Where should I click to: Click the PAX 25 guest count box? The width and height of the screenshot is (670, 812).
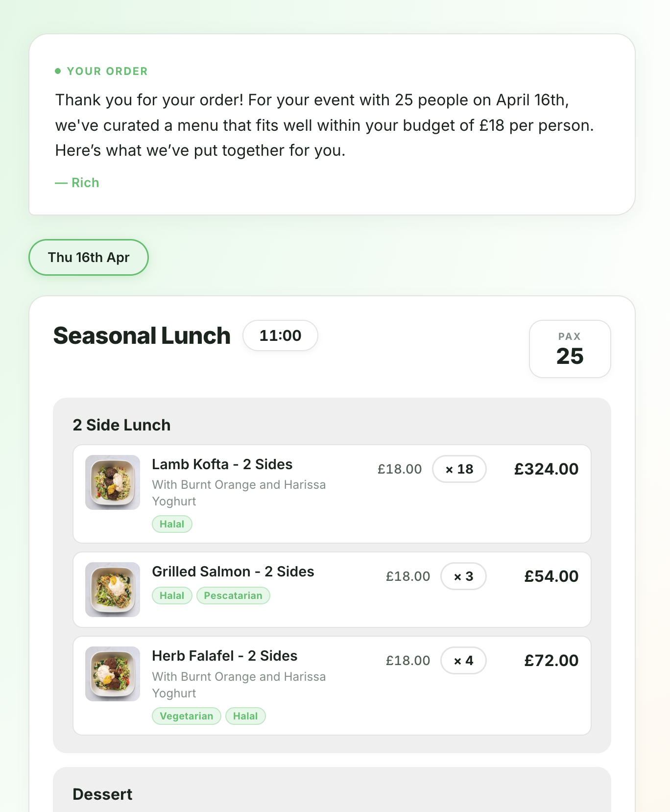tap(570, 349)
